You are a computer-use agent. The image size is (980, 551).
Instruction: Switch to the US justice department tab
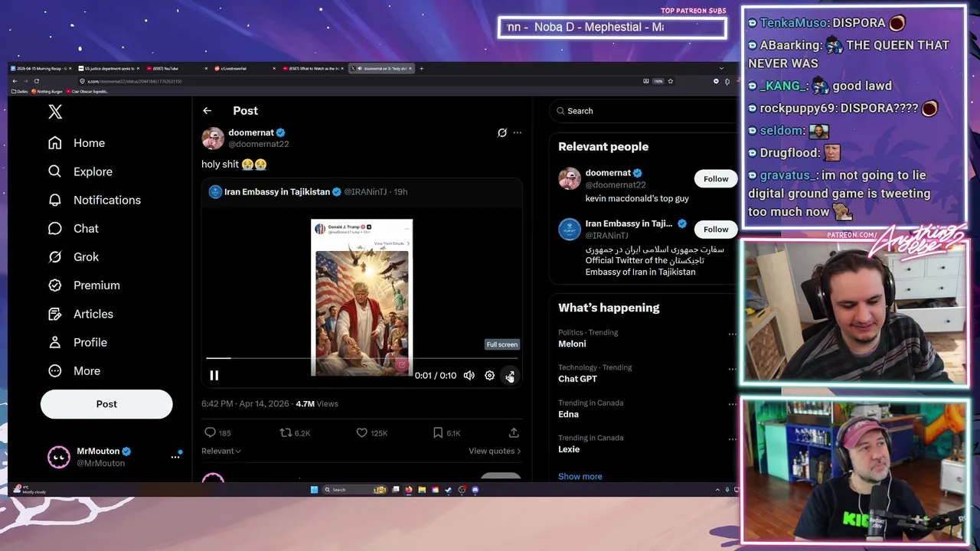[x=109, y=68]
